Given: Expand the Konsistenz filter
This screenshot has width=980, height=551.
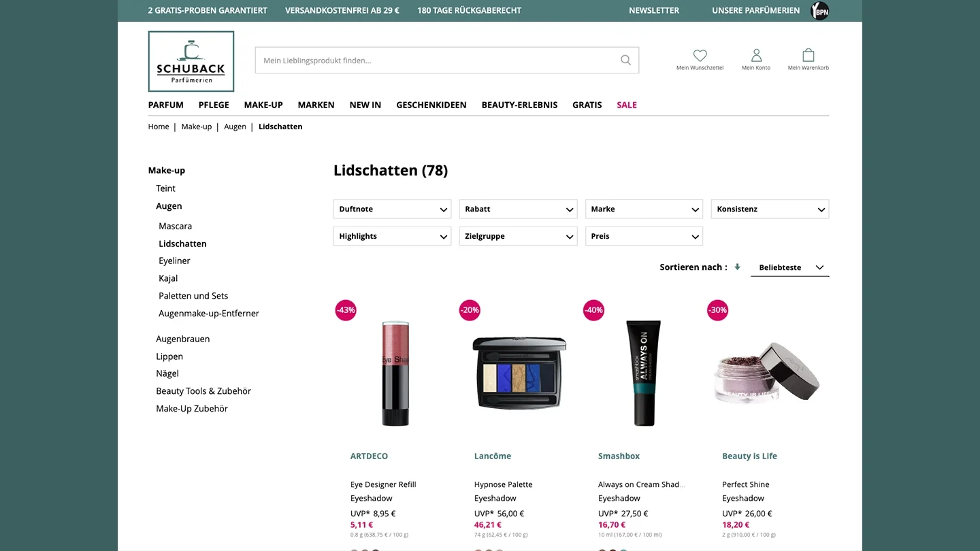Looking at the screenshot, I should click(x=770, y=209).
